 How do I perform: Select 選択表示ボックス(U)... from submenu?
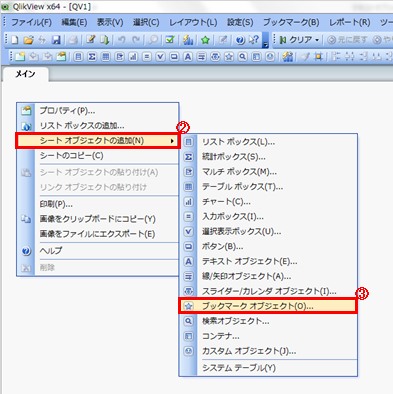coord(268,231)
